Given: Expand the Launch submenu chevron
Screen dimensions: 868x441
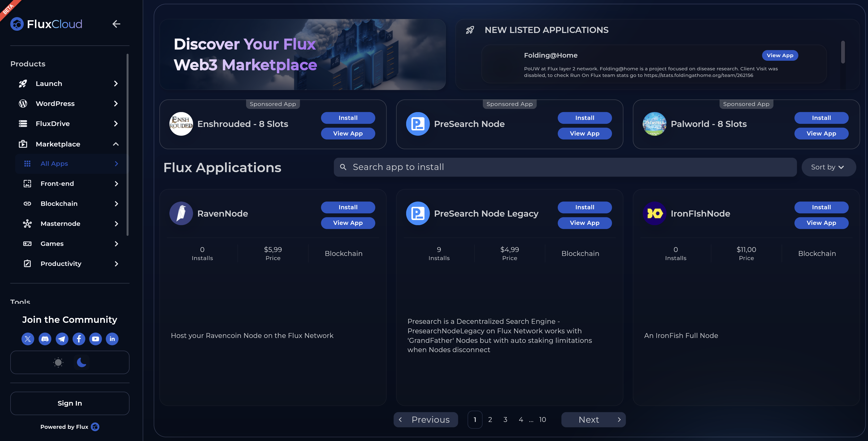Looking at the screenshot, I should (x=116, y=84).
